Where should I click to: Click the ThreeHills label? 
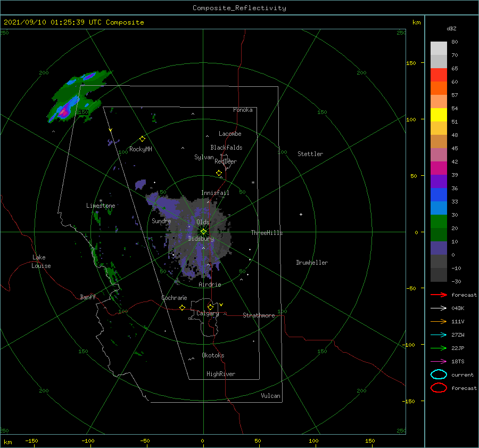[x=267, y=233]
